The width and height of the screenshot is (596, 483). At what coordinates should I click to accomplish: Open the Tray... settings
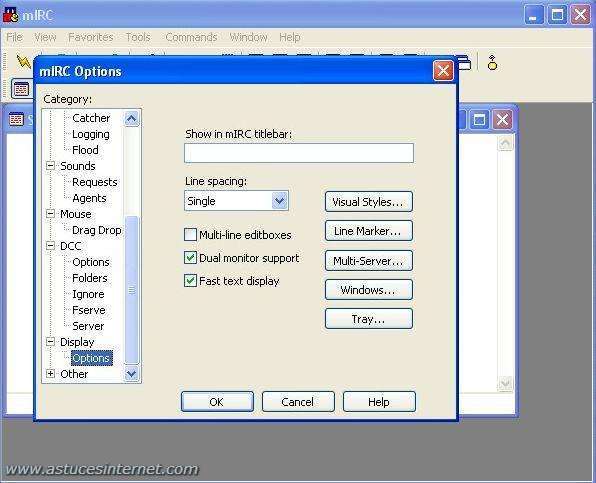pos(368,319)
